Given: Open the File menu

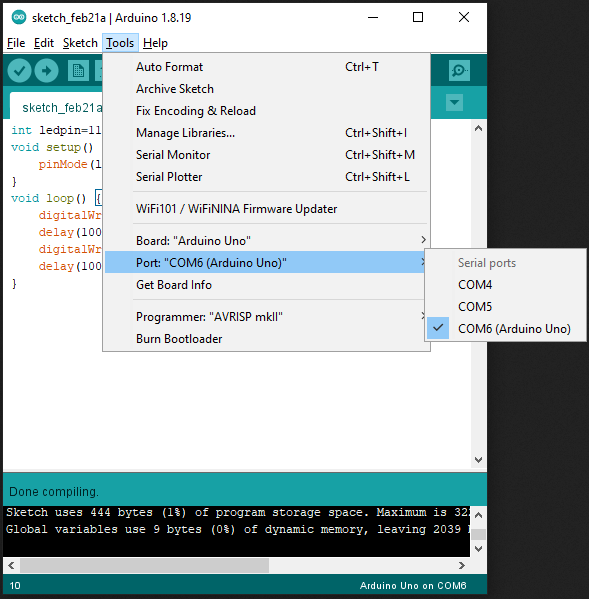Looking at the screenshot, I should (x=16, y=43).
